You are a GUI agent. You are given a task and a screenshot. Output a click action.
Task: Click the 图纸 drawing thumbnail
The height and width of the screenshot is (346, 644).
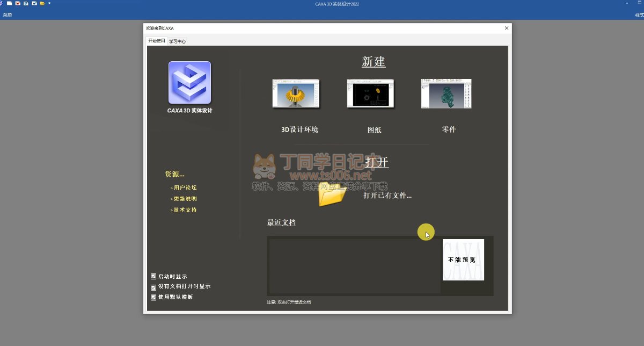pos(370,93)
